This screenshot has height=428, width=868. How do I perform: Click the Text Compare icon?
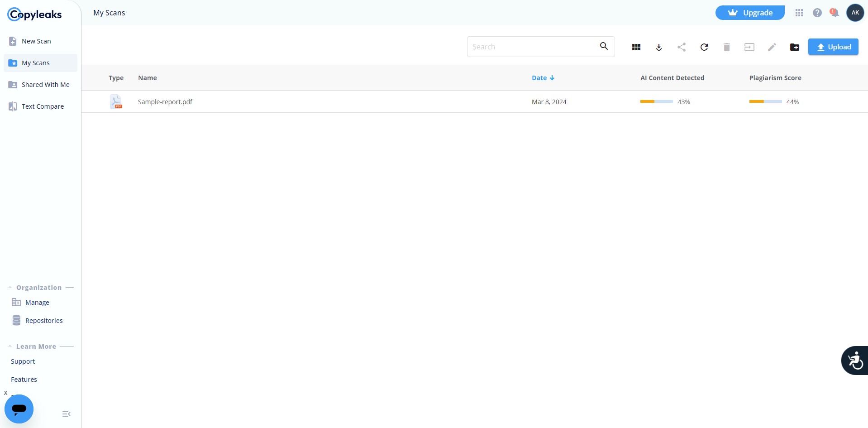click(13, 106)
